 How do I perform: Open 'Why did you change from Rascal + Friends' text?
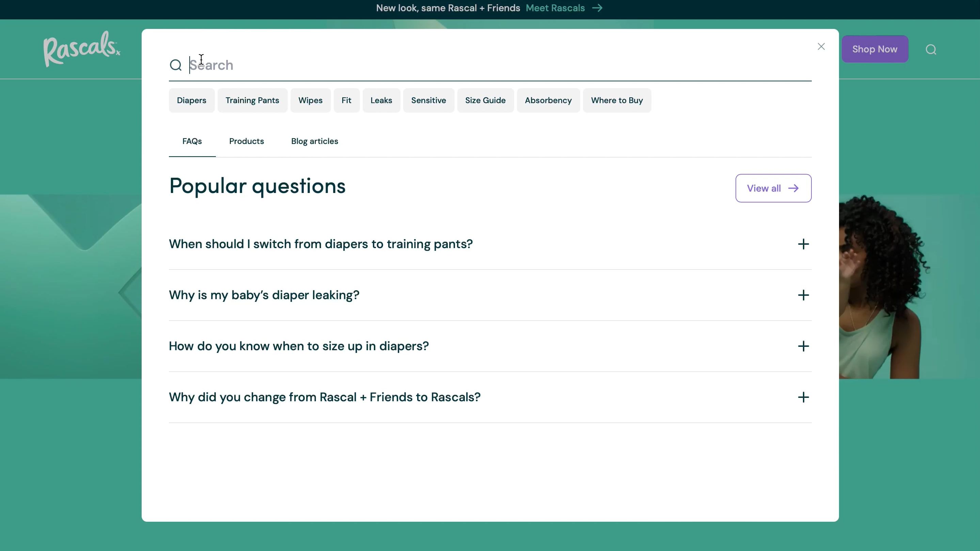tap(325, 397)
